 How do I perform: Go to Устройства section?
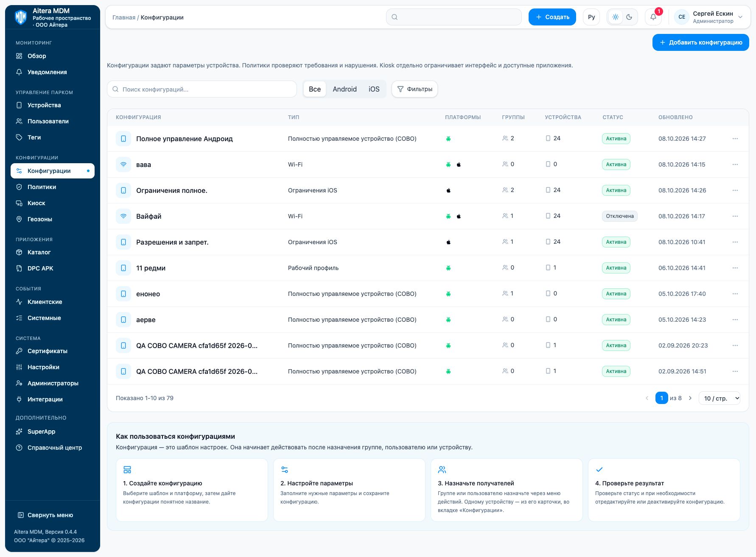point(53,105)
